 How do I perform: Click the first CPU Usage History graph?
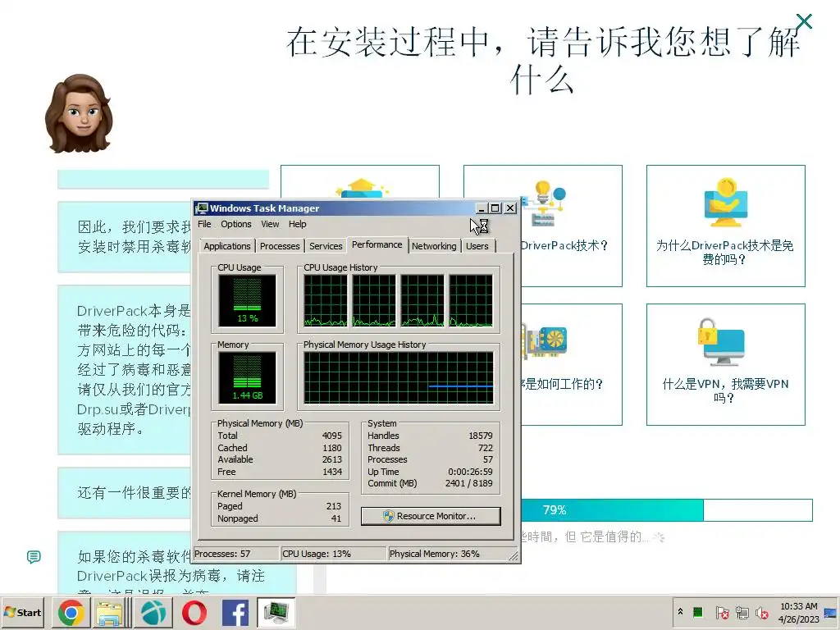click(325, 300)
